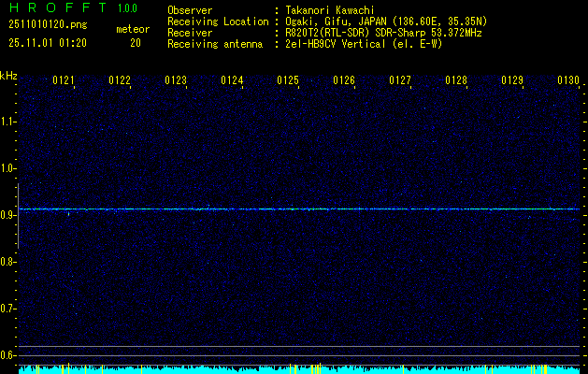588x374 pixels.
Task: Select the version number 1.0.0
Action: point(127,8)
